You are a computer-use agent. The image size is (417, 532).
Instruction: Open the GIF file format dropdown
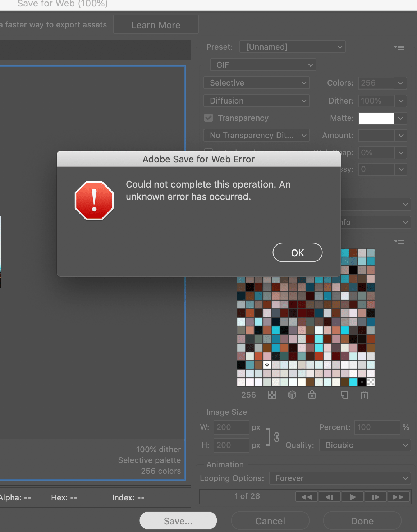[x=263, y=65]
